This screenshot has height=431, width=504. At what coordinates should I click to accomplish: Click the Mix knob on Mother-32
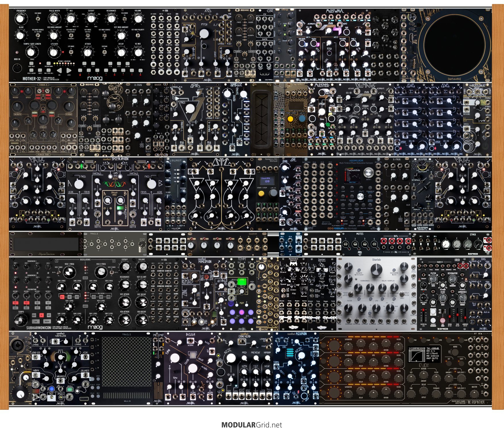point(71,19)
